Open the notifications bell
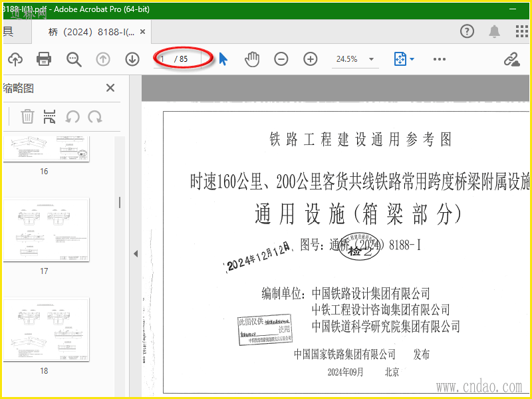532x399 pixels. click(x=494, y=31)
